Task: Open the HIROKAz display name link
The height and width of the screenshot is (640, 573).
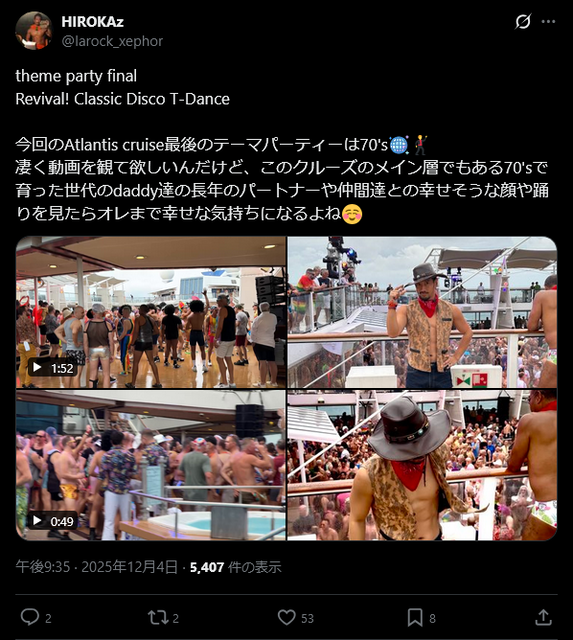Action: [92, 22]
